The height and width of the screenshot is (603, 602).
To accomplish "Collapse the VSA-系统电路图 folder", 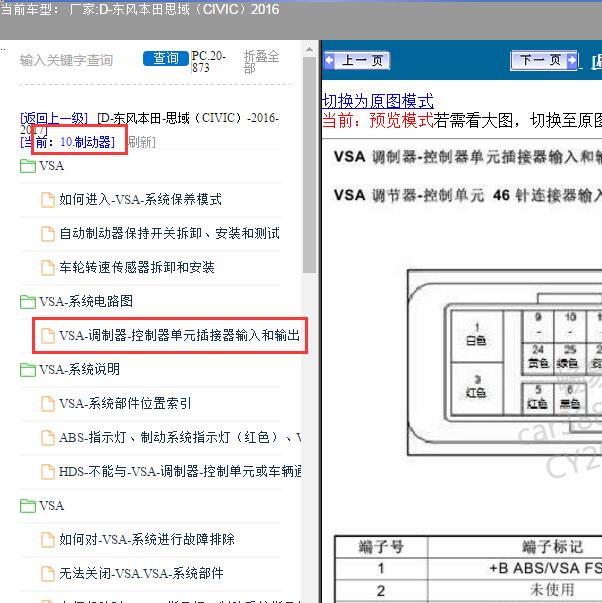I will 86,301.
